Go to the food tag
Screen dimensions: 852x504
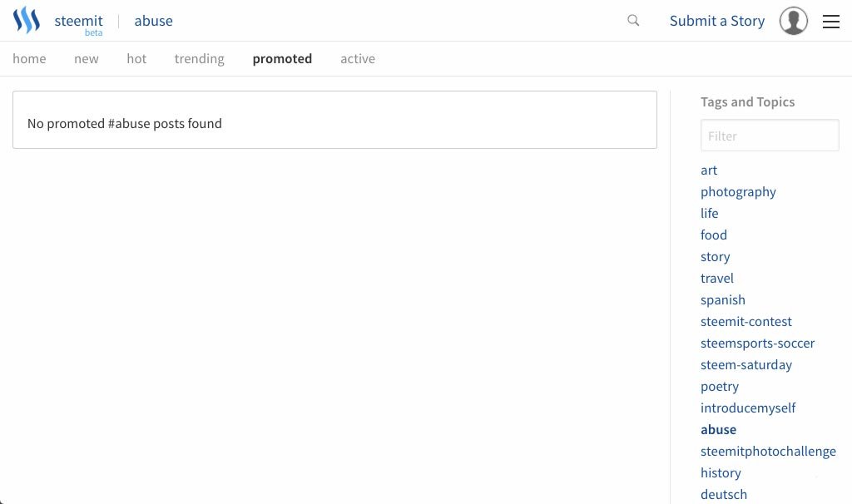coord(714,235)
